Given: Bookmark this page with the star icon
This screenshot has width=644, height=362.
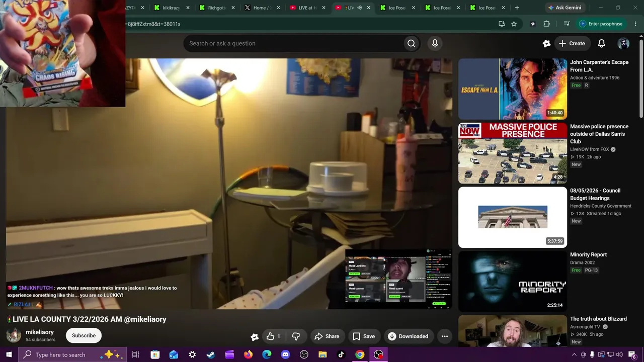Looking at the screenshot, I should (x=514, y=24).
